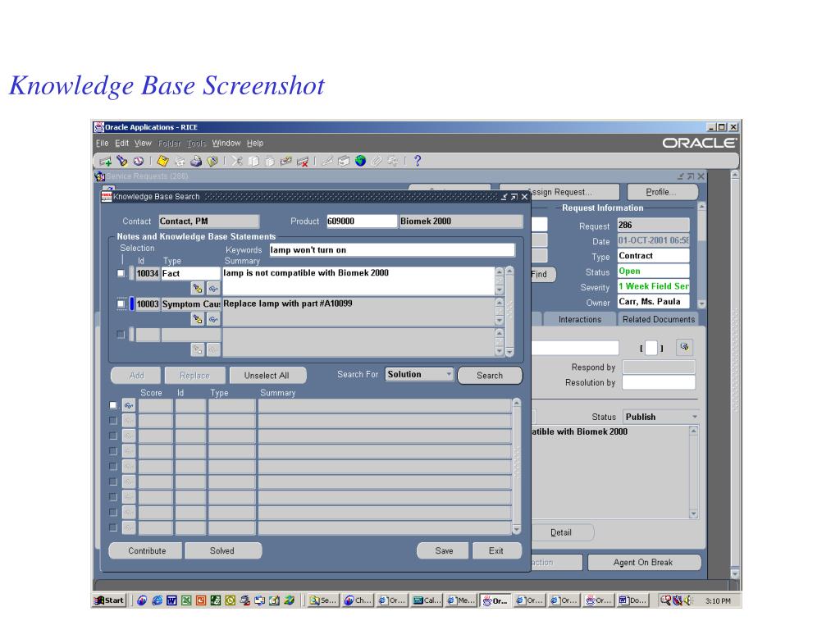840x630 pixels.
Task: Open the Window menu
Action: point(226,143)
